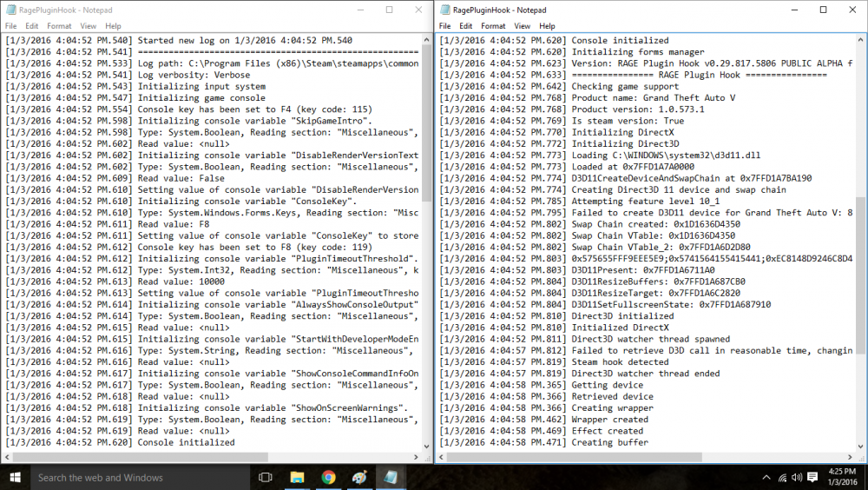Click the right window's horizontal scrollbar right arrow
Screen dimensions: 868x490
click(x=851, y=457)
